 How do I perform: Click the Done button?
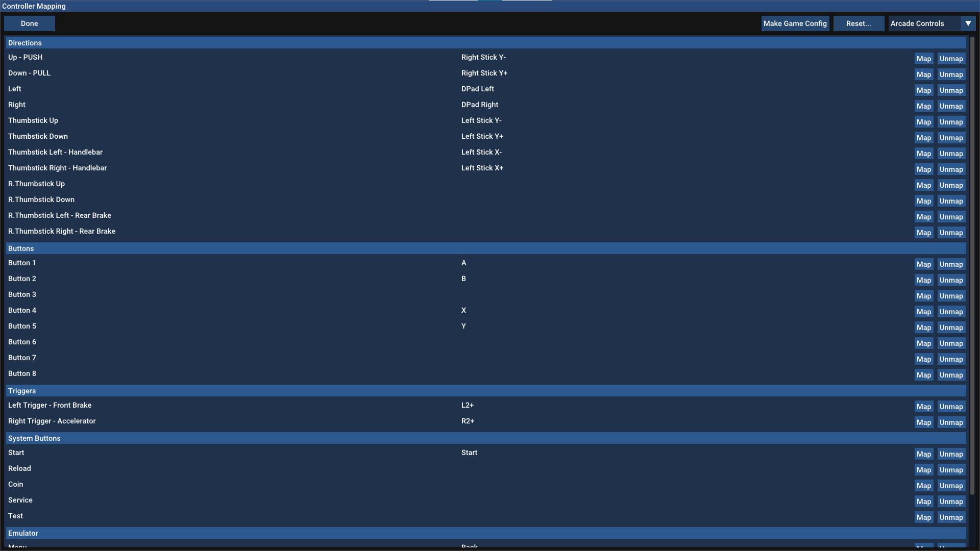pos(29,23)
